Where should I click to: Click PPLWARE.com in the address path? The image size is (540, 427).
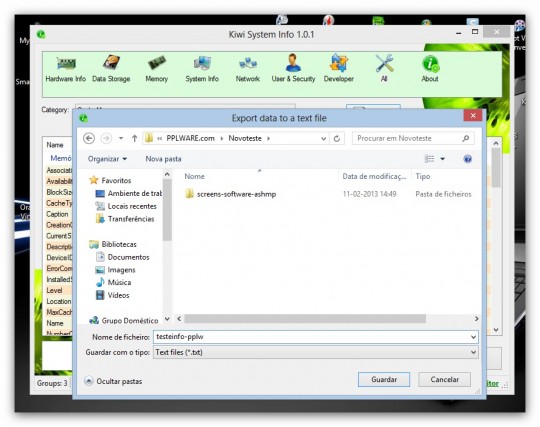tap(190, 138)
